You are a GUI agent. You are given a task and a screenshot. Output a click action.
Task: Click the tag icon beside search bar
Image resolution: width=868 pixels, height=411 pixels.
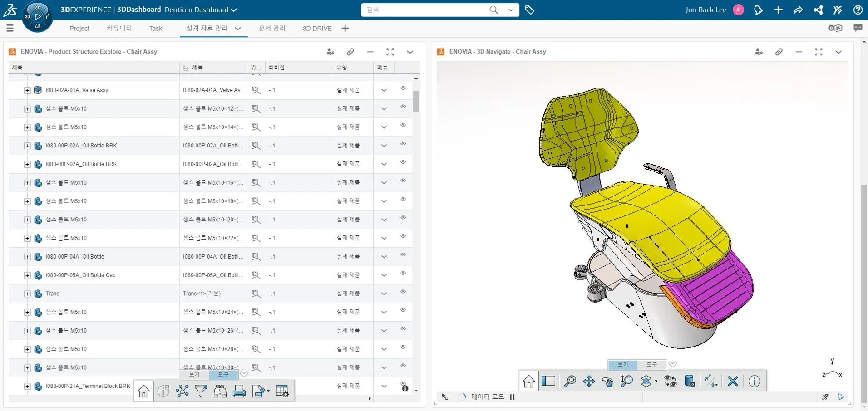[x=529, y=10]
